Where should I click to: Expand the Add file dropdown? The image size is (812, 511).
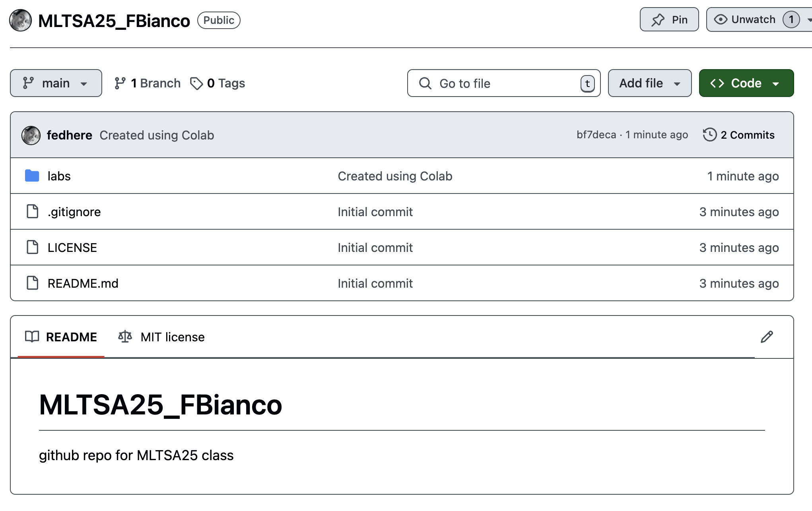[649, 83]
